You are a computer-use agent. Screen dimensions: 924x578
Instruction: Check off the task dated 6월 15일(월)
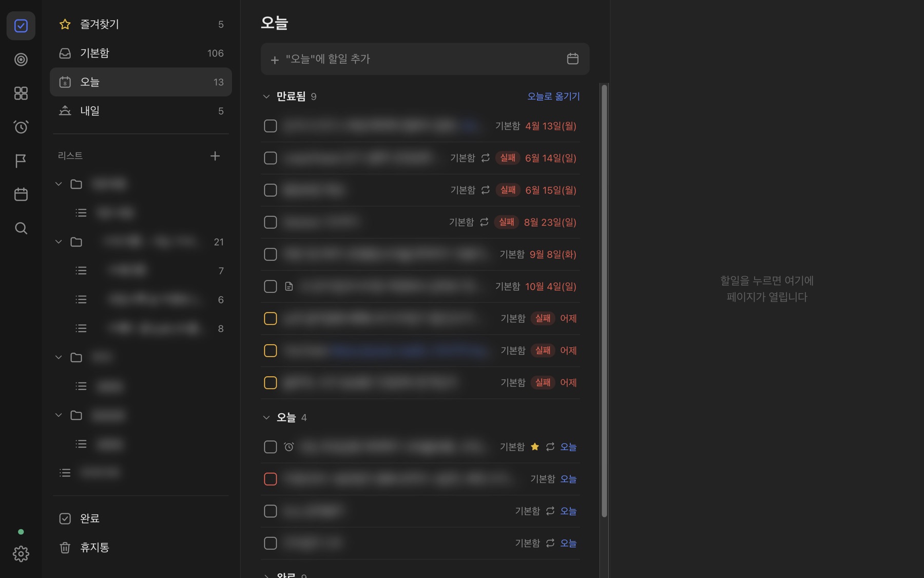271,190
